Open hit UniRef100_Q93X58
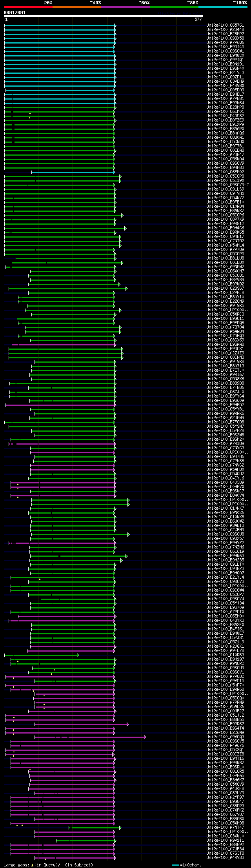Image resolution: width=251 pixels, height=868 pixels. 225,38
